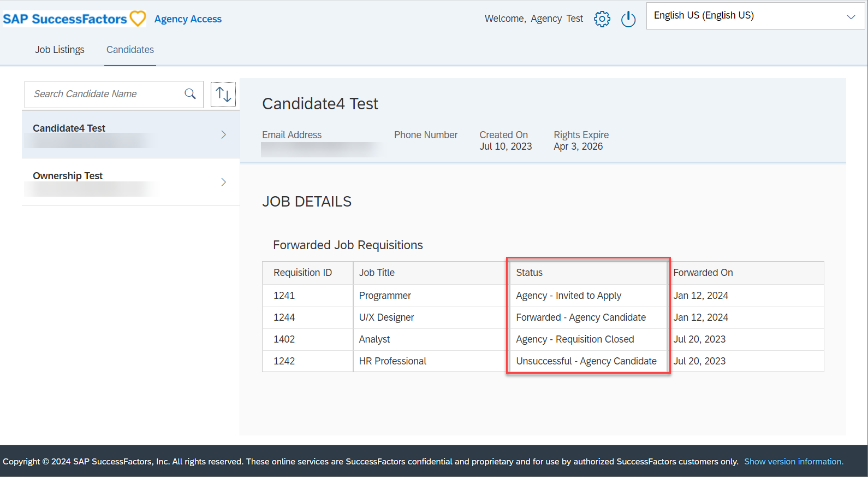
Task: Click Candidate4 Test detail heading
Action: tap(320, 104)
